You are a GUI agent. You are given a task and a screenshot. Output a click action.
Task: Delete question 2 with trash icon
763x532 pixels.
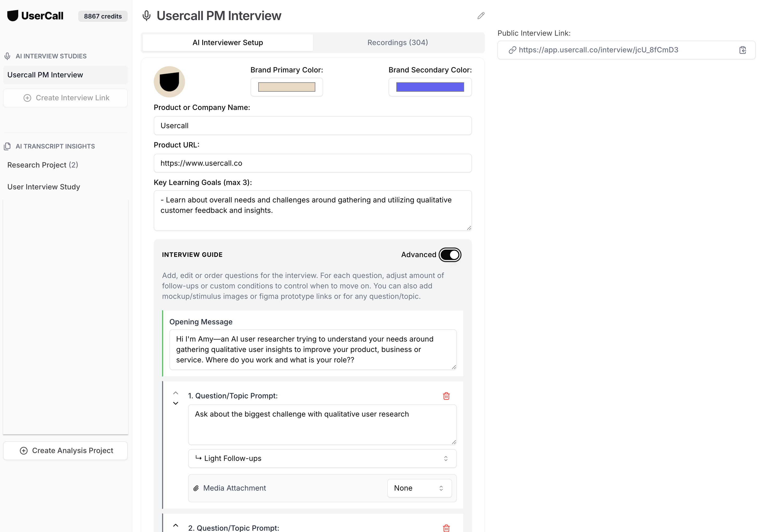pos(446,528)
